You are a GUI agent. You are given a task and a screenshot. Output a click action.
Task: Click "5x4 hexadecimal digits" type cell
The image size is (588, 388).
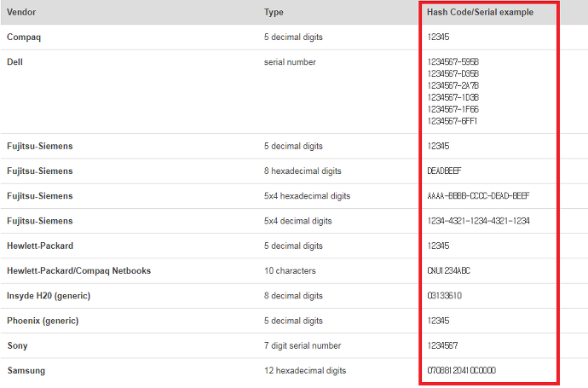(x=307, y=196)
